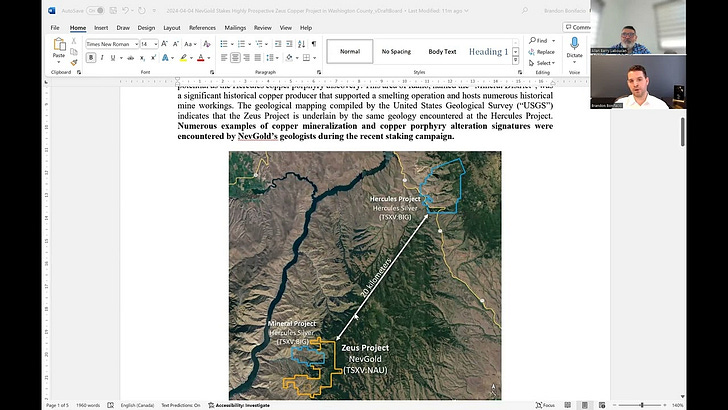Click the Comments button
The height and width of the screenshot is (410, 728).
click(577, 27)
